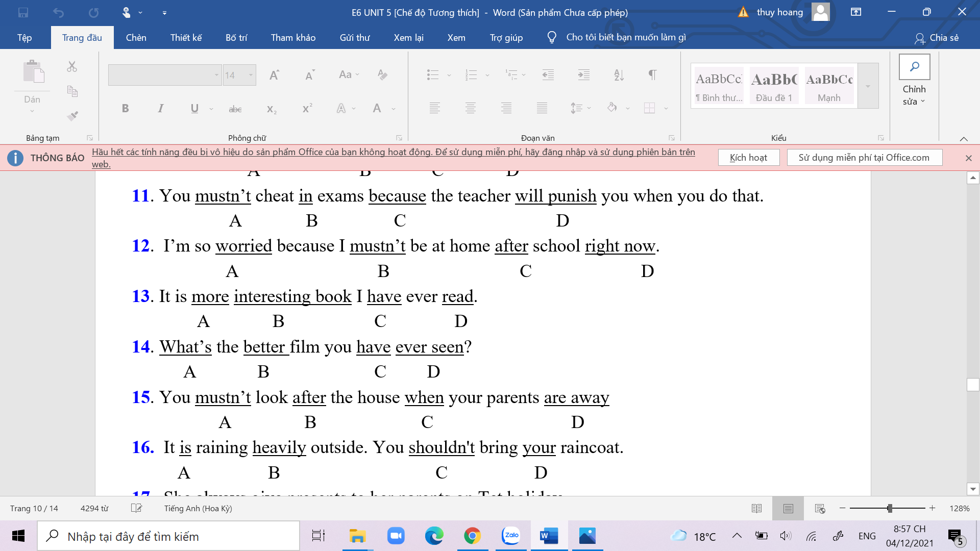This screenshot has height=551, width=980.
Task: Click the Decrease Indent icon
Action: (548, 75)
